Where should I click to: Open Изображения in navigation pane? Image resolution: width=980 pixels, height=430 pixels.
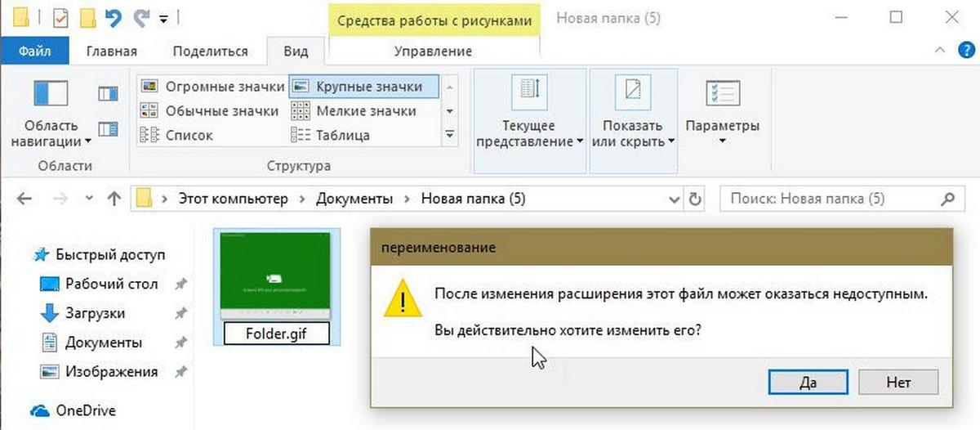point(99,372)
